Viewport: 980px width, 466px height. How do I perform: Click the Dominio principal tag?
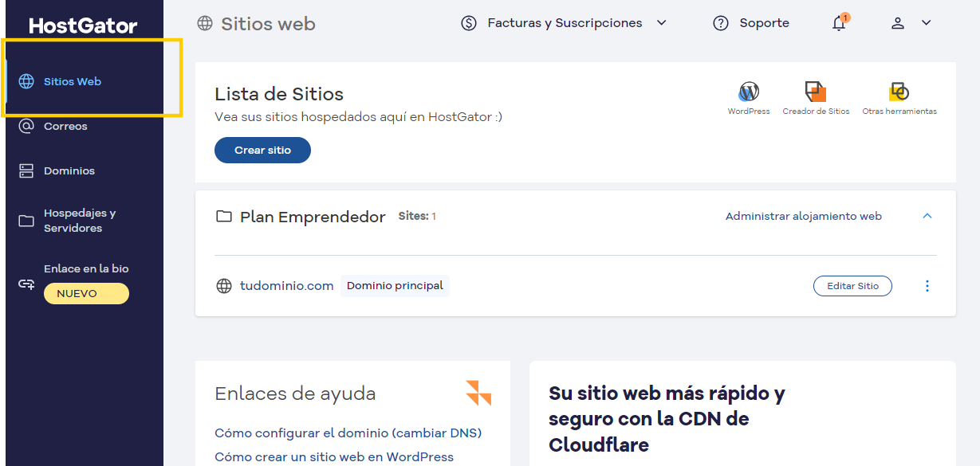point(395,286)
